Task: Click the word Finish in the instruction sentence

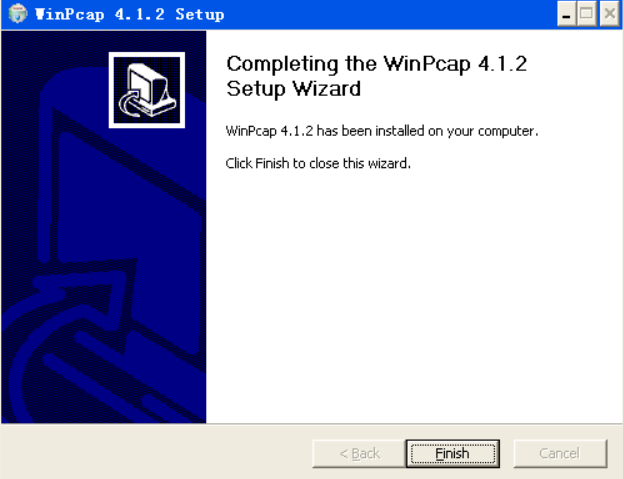Action: tap(272, 164)
